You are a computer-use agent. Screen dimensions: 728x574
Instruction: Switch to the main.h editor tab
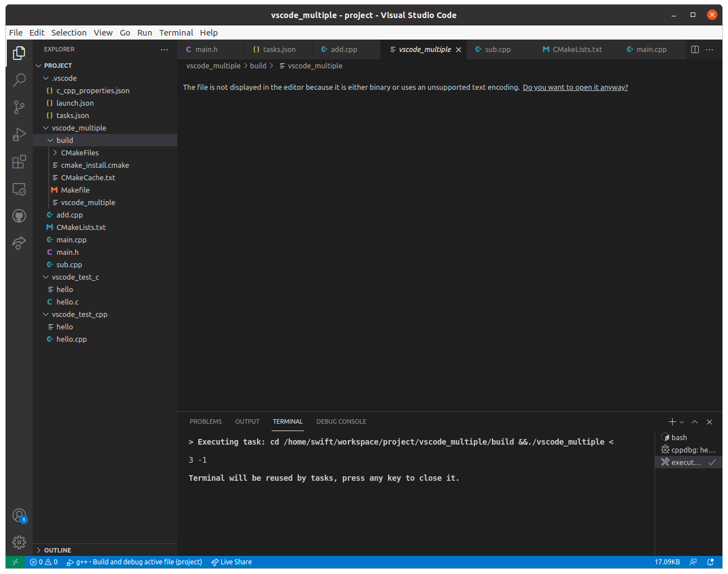pyautogui.click(x=211, y=50)
